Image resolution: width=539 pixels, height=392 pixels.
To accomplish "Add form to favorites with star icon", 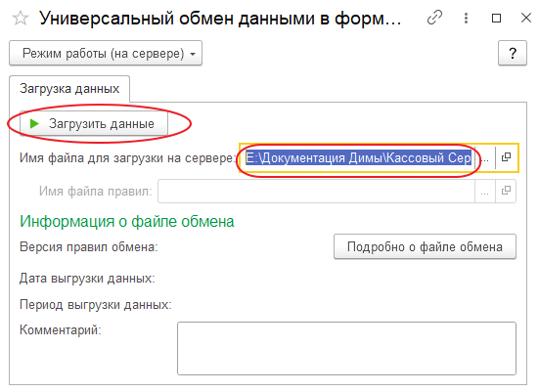I will pyautogui.click(x=21, y=19).
